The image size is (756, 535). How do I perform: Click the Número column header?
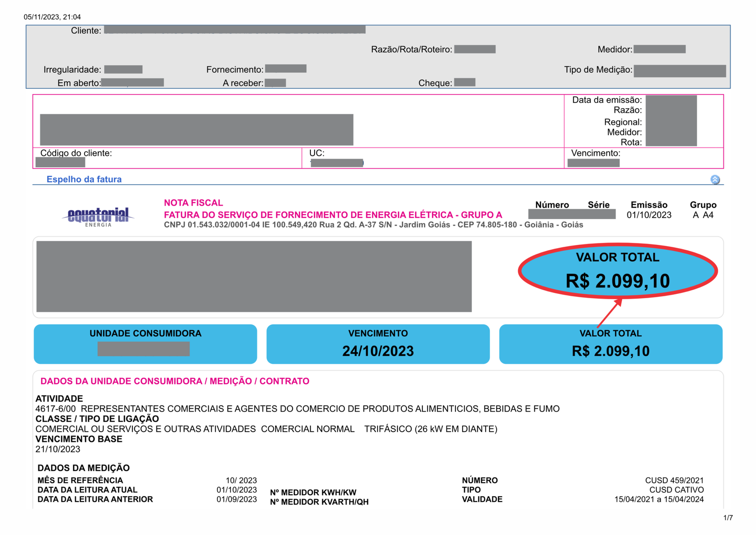pyautogui.click(x=552, y=205)
